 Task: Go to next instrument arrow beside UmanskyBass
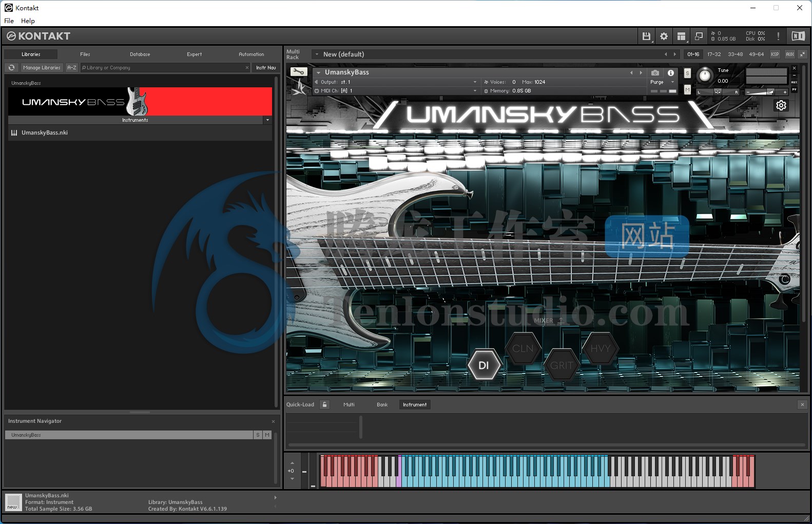pyautogui.click(x=641, y=72)
